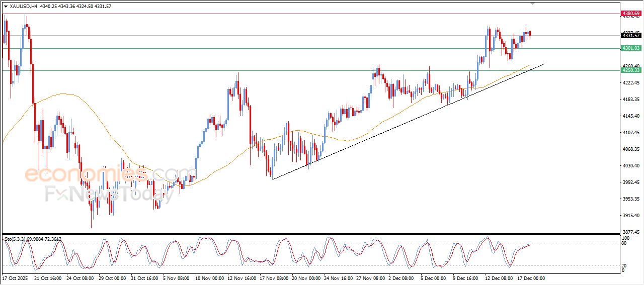Click the 4030.40 price scale value
Image resolution: width=644 pixels, height=285 pixels.
click(x=630, y=166)
